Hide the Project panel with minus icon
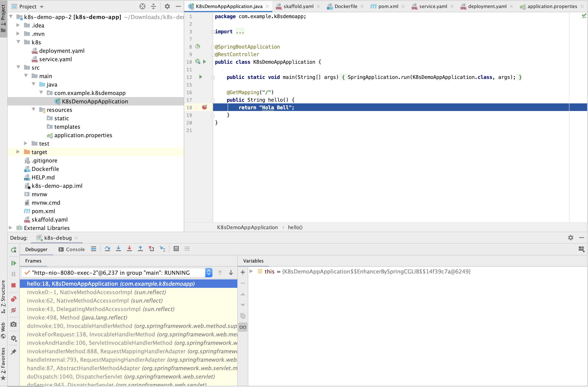 (x=178, y=6)
